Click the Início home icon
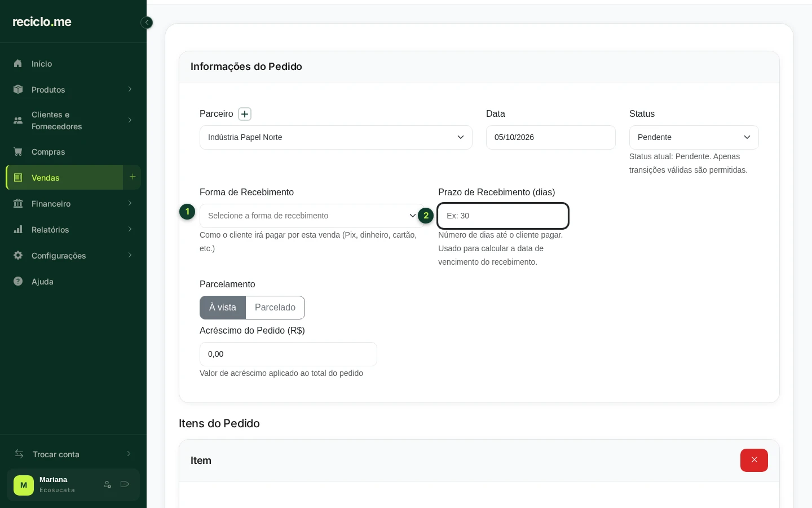812x508 pixels. (18, 63)
